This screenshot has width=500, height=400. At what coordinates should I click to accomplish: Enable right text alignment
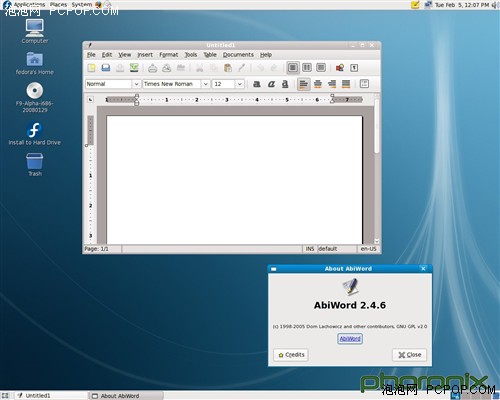click(332, 84)
